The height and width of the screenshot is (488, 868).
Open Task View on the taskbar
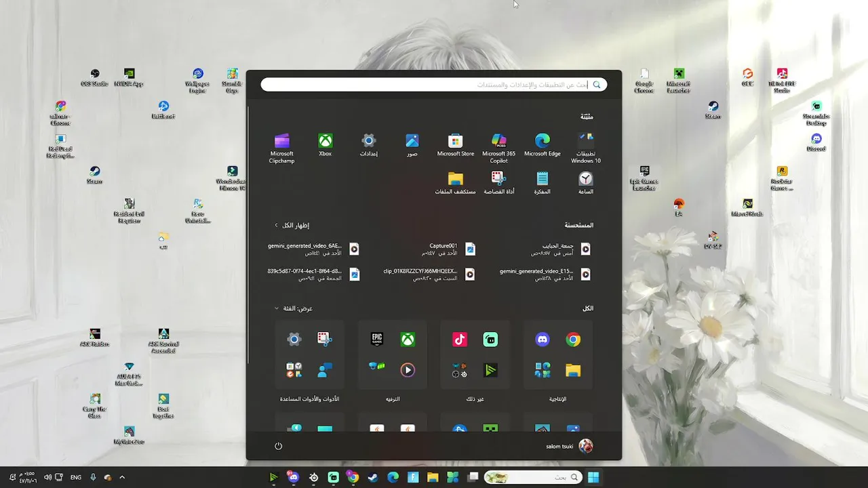tap(473, 477)
